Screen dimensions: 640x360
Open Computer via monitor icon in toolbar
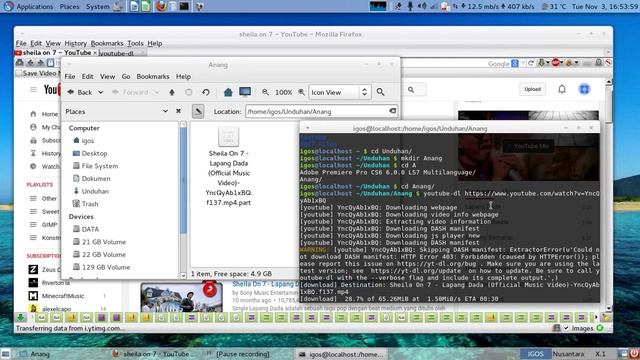[245, 92]
